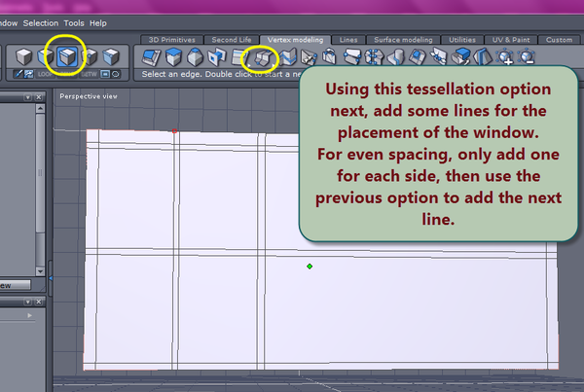Select the tool with blue square hole
The height and width of the screenshot is (392, 584).
point(217,57)
